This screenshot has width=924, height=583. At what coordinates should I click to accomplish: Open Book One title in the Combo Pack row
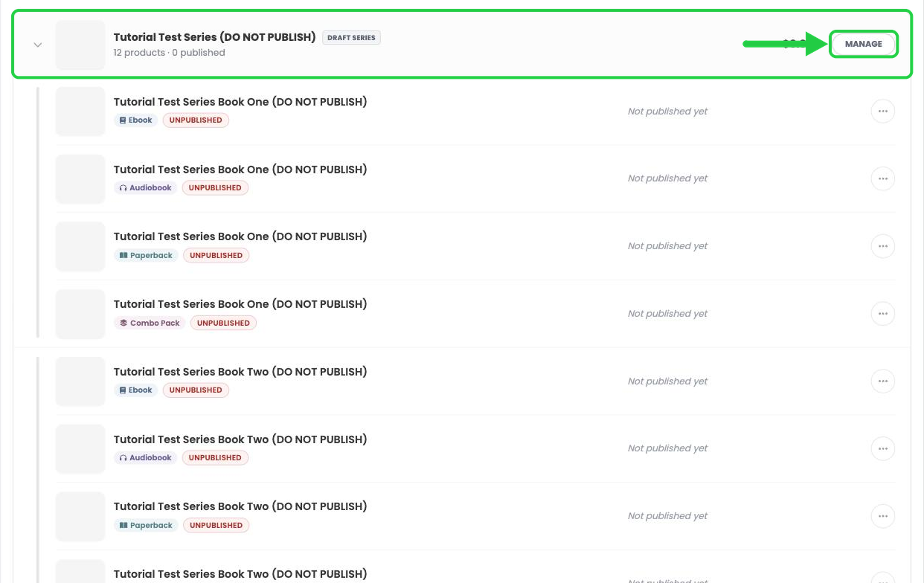(x=240, y=304)
